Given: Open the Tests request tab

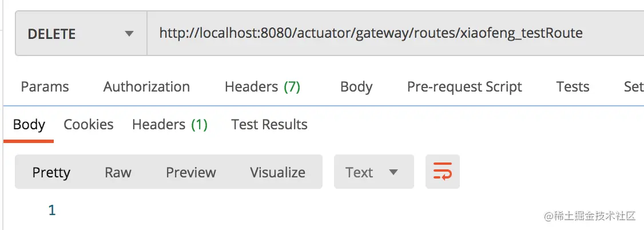Looking at the screenshot, I should [573, 87].
